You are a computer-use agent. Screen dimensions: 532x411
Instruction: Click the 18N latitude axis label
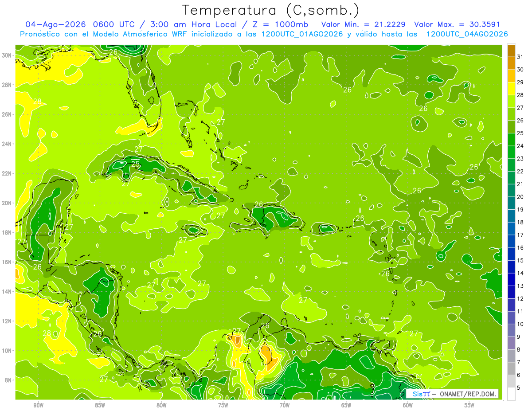pos(7,232)
